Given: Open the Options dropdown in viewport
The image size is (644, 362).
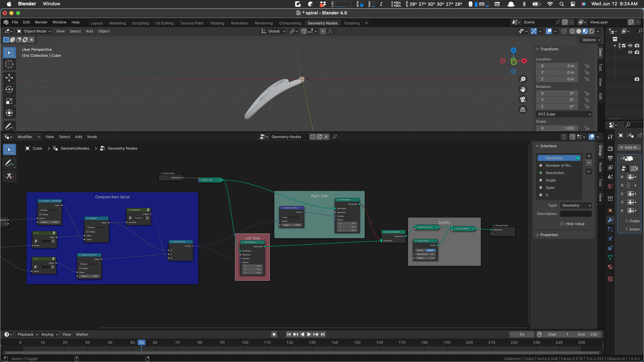Looking at the screenshot, I should pos(591,40).
